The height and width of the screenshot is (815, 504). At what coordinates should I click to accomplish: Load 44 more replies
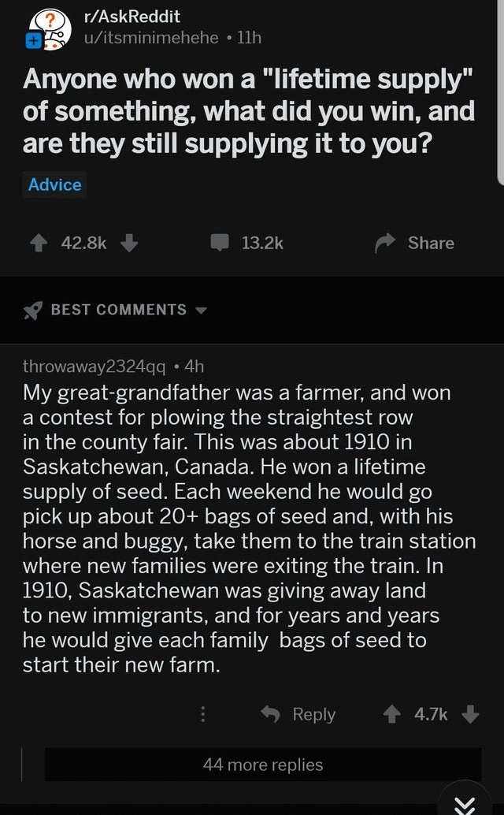[x=262, y=765]
